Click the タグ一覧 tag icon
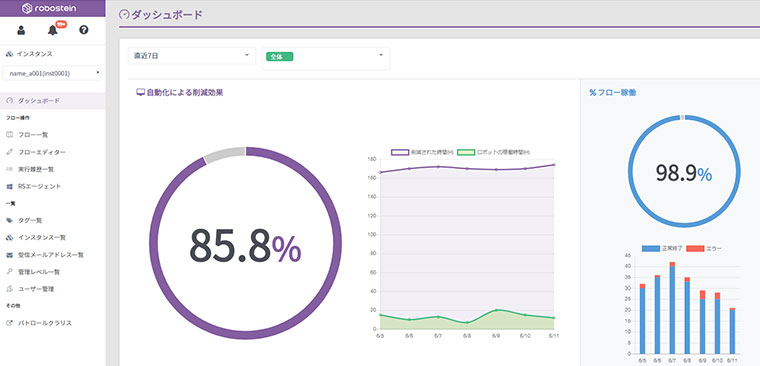This screenshot has width=760, height=366. coord(9,221)
